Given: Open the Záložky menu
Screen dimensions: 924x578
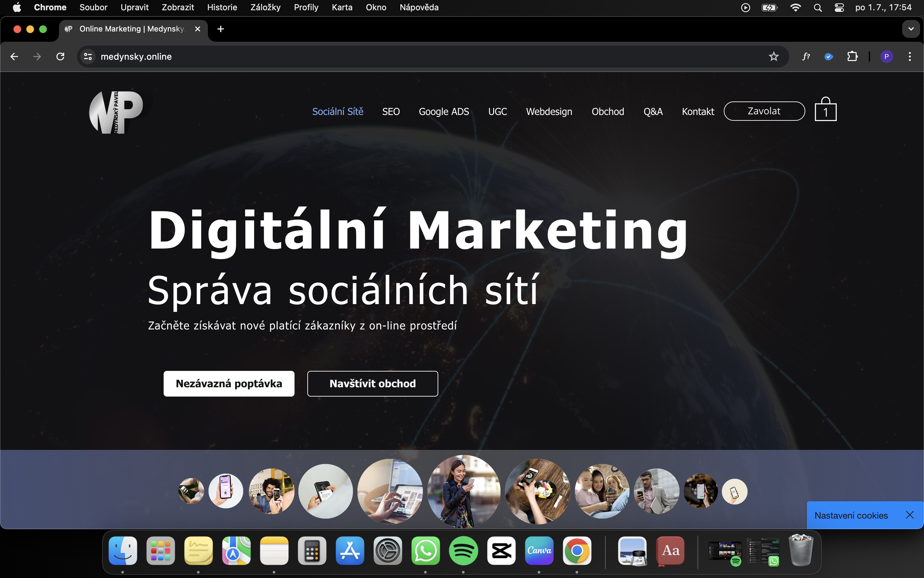Looking at the screenshot, I should tap(265, 8).
